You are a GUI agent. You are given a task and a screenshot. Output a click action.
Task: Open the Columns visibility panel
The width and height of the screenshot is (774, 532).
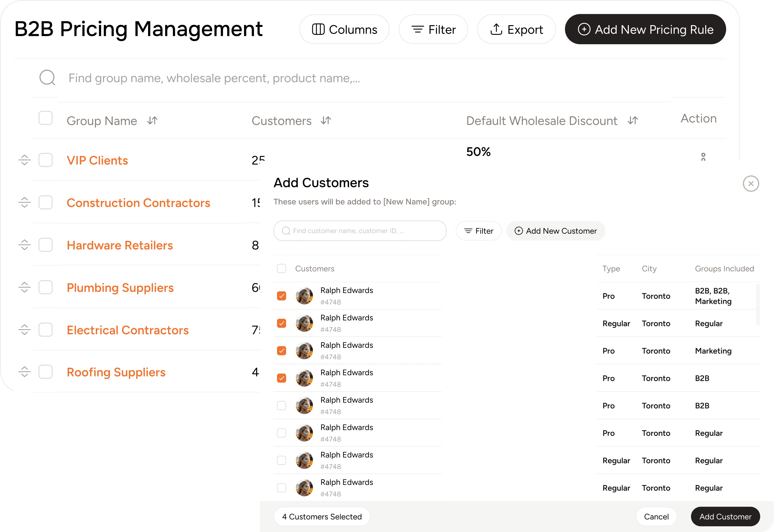click(x=344, y=29)
